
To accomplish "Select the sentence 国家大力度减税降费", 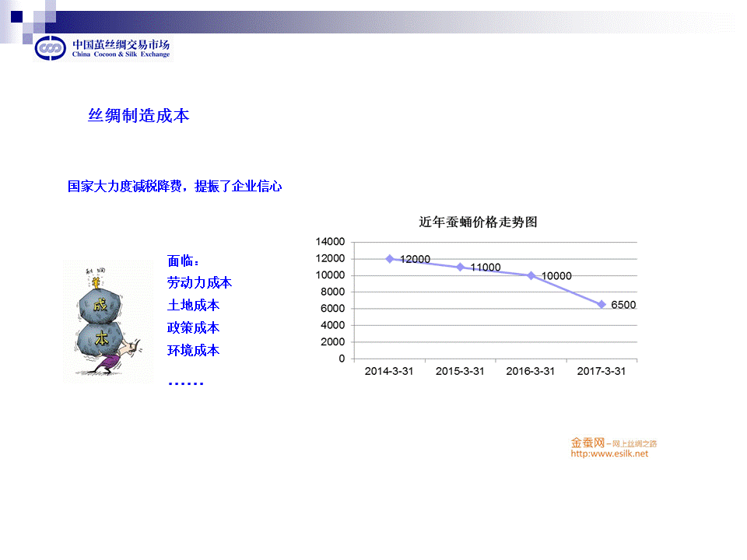I will pyautogui.click(x=124, y=187).
